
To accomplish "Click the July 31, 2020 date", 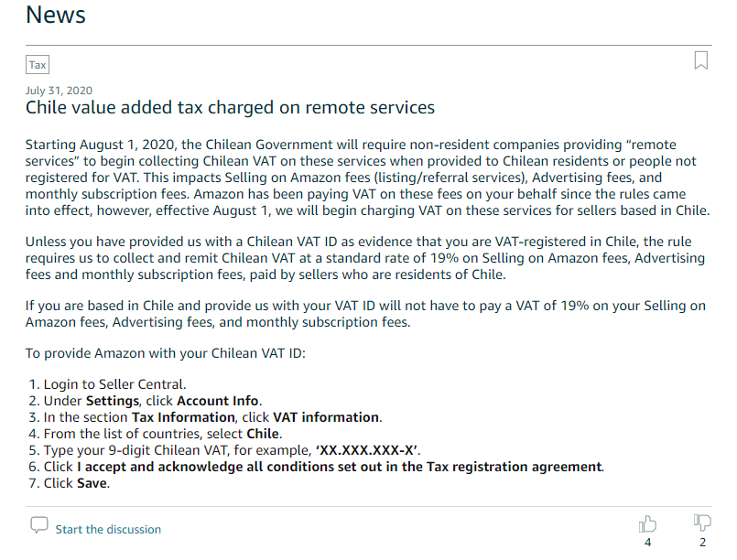I will click(59, 91).
